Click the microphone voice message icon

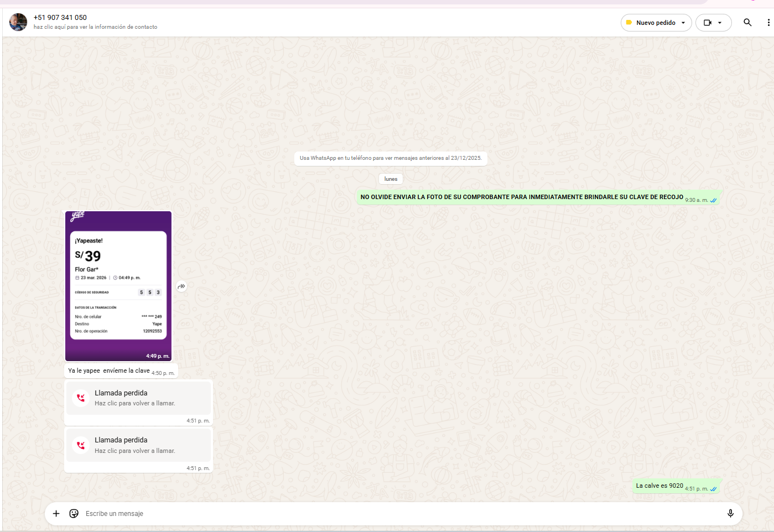tap(730, 514)
